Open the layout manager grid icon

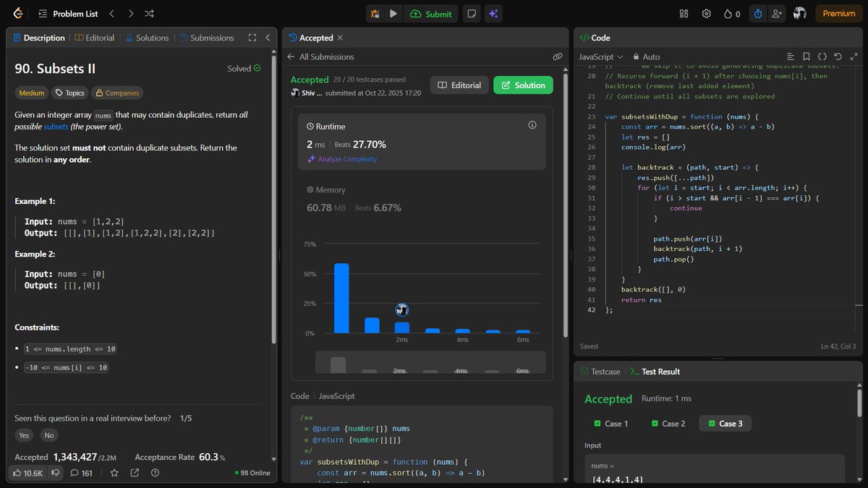684,13
